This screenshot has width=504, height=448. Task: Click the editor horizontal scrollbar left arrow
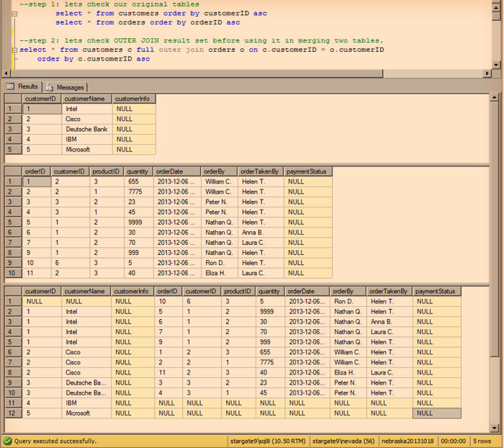[6, 73]
